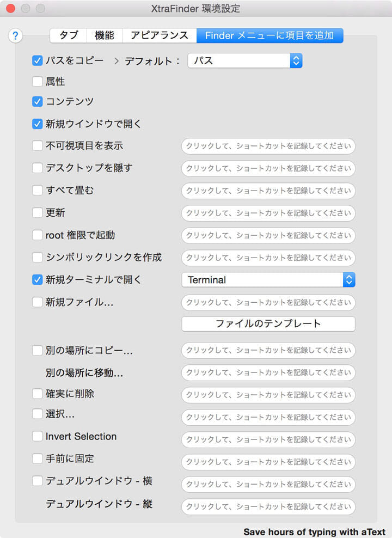Switch to the タブ tab
The image size is (392, 538).
click(68, 35)
